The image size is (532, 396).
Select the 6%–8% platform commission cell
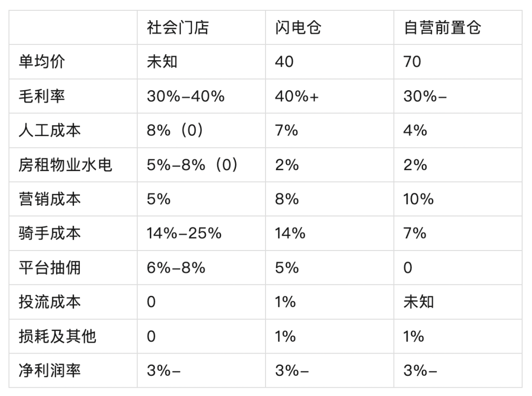pyautogui.click(x=176, y=268)
